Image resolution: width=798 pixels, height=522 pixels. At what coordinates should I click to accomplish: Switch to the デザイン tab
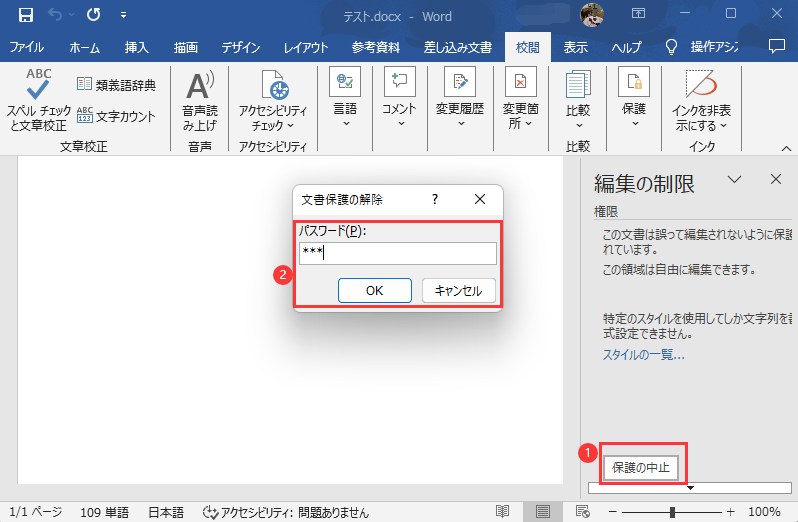click(240, 47)
